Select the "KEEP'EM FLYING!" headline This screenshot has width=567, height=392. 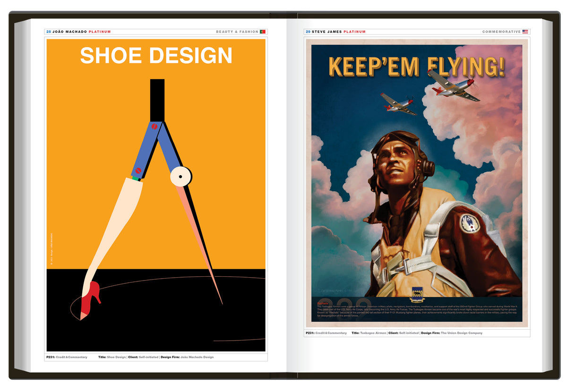416,67
